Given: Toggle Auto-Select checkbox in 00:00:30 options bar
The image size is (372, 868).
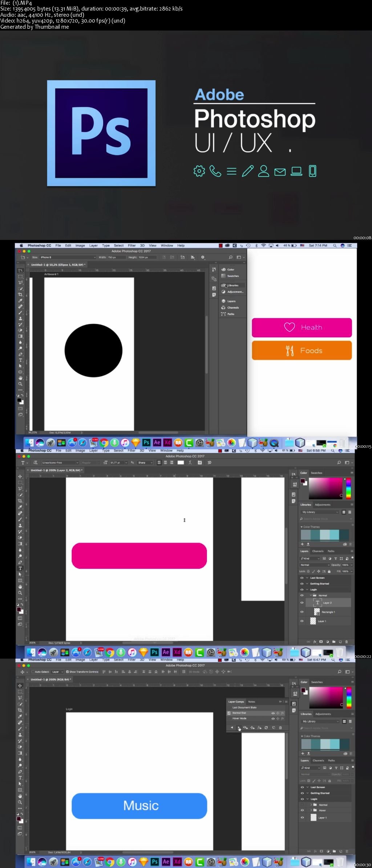Looking at the screenshot, I should [x=33, y=672].
